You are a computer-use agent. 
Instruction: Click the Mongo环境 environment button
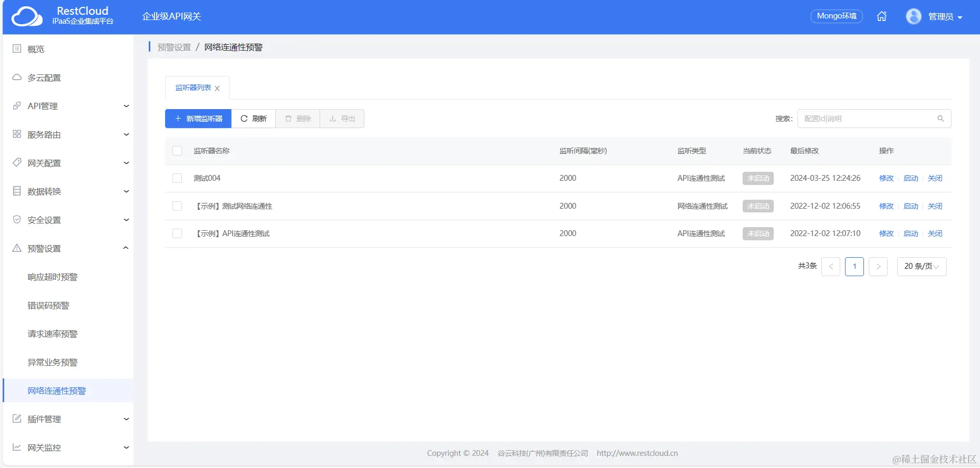[x=837, y=16]
